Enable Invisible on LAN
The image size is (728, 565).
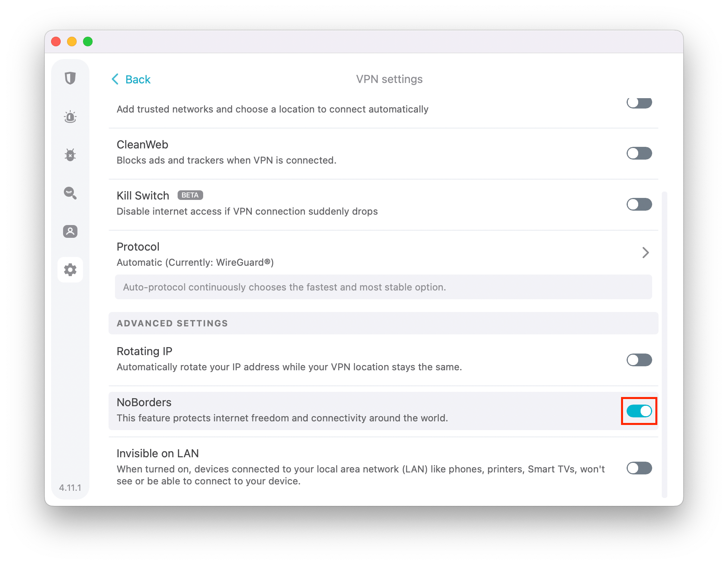639,468
